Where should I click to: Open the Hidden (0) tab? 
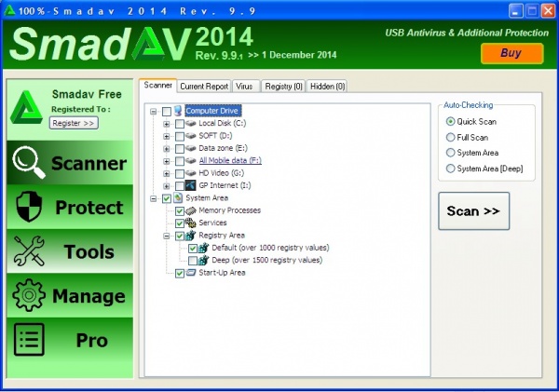coord(327,87)
